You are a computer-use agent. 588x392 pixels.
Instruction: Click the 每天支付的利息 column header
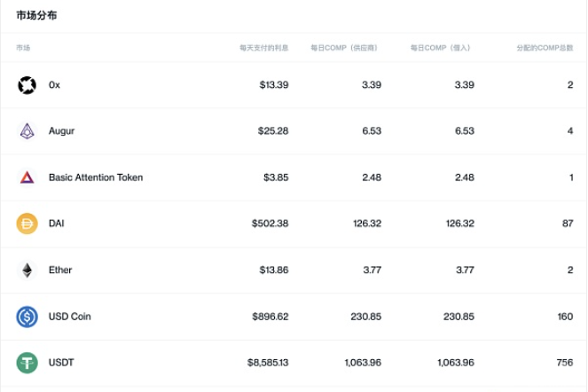[264, 48]
